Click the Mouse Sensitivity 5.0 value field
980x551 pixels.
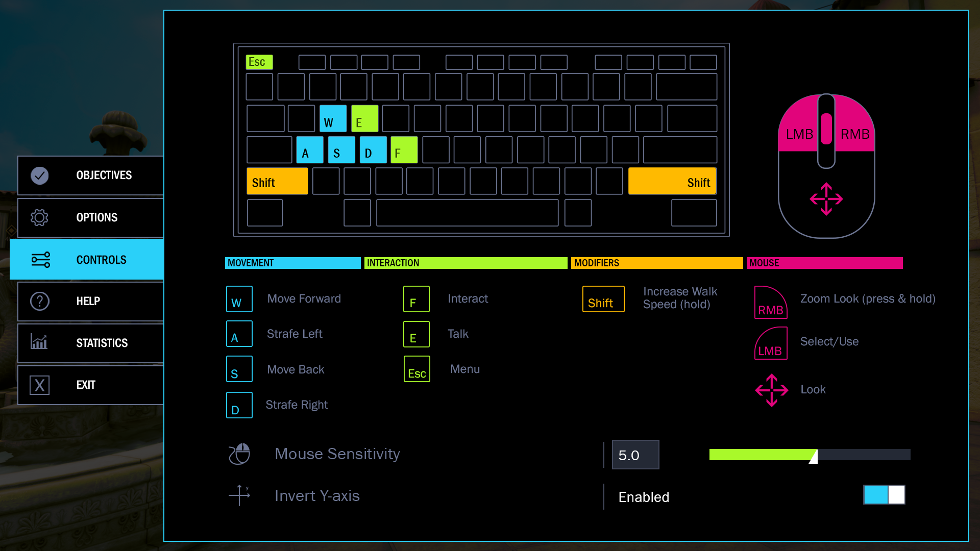(x=635, y=455)
